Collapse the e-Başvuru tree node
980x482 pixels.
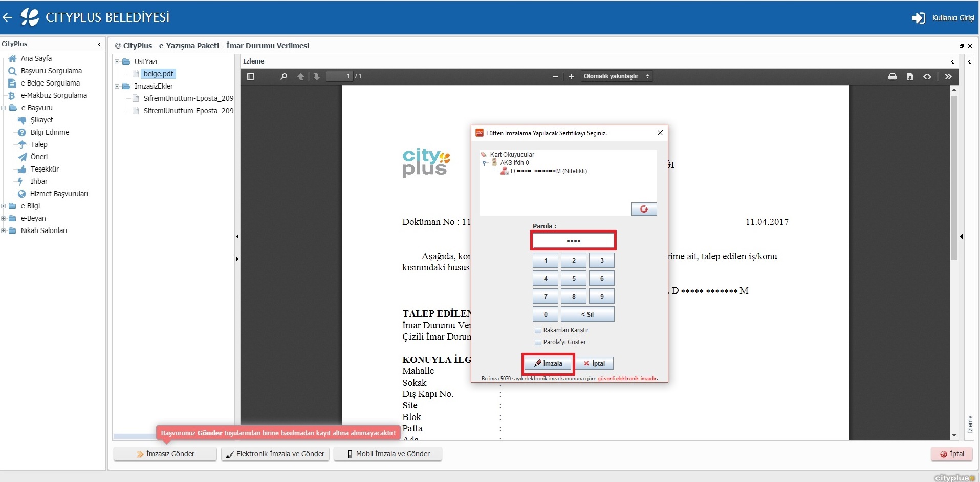tap(4, 108)
